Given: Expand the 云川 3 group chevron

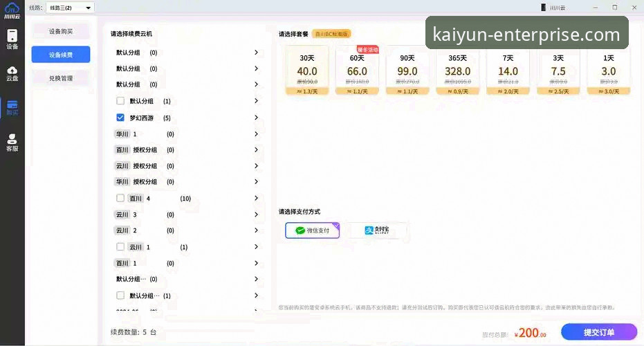Looking at the screenshot, I should tap(256, 215).
